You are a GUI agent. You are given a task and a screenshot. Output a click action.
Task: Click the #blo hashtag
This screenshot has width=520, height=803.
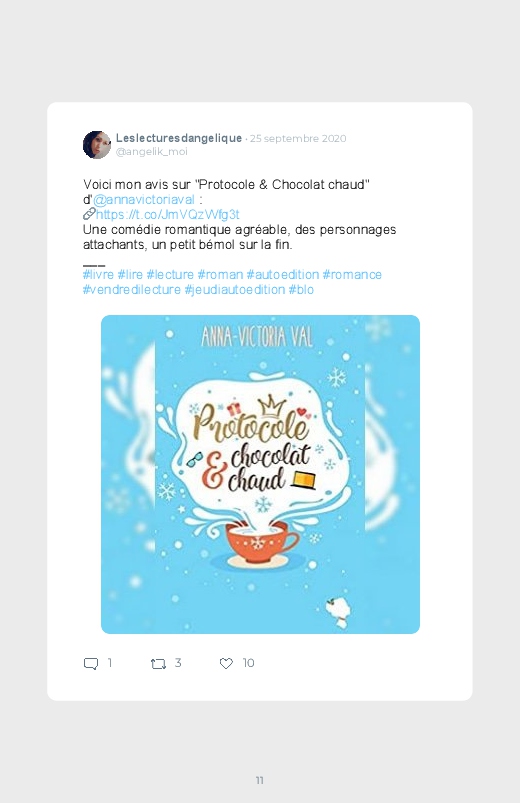[x=301, y=289]
